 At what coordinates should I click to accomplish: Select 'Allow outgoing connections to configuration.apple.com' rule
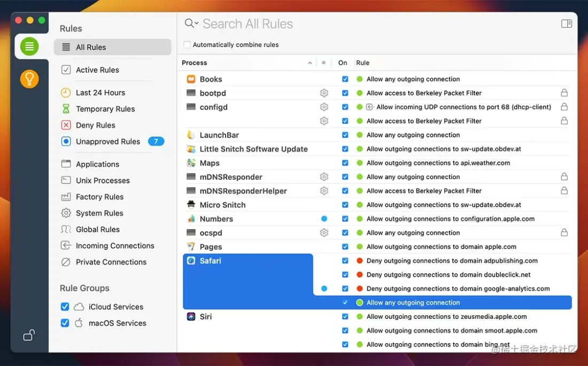(x=451, y=219)
